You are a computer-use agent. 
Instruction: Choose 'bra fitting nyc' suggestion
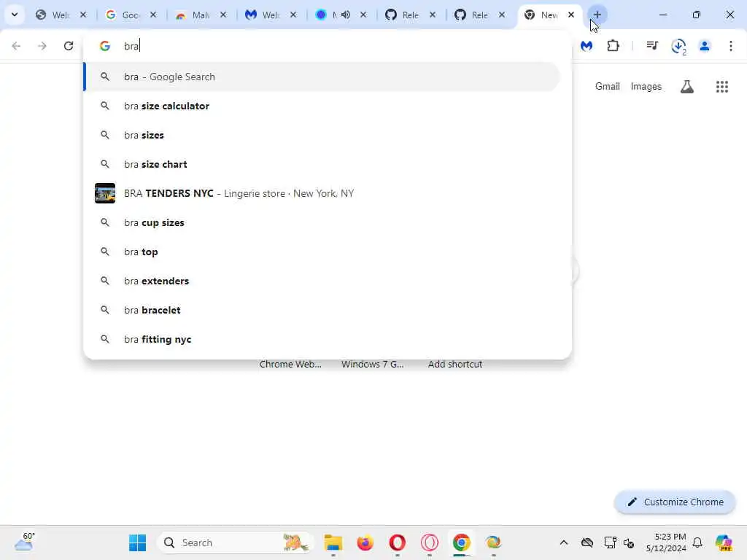tap(322, 339)
